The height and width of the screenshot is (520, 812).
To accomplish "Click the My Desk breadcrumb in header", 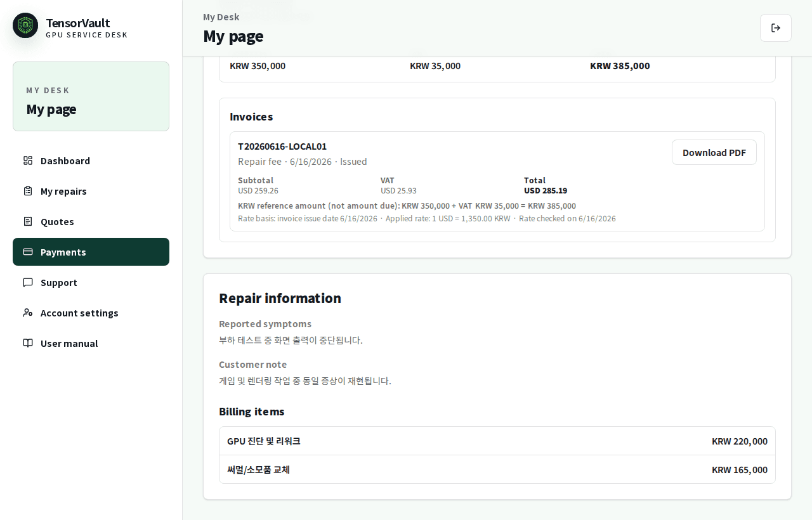I will coord(221,17).
